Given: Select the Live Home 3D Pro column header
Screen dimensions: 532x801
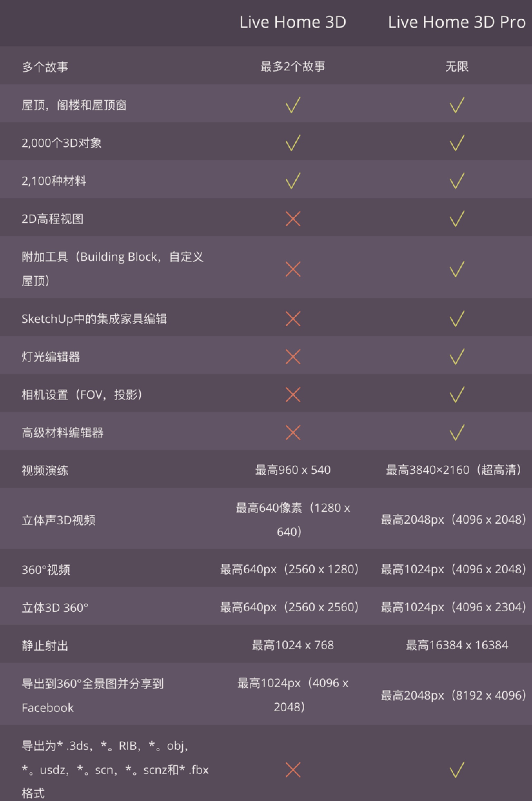Looking at the screenshot, I should [x=457, y=22].
